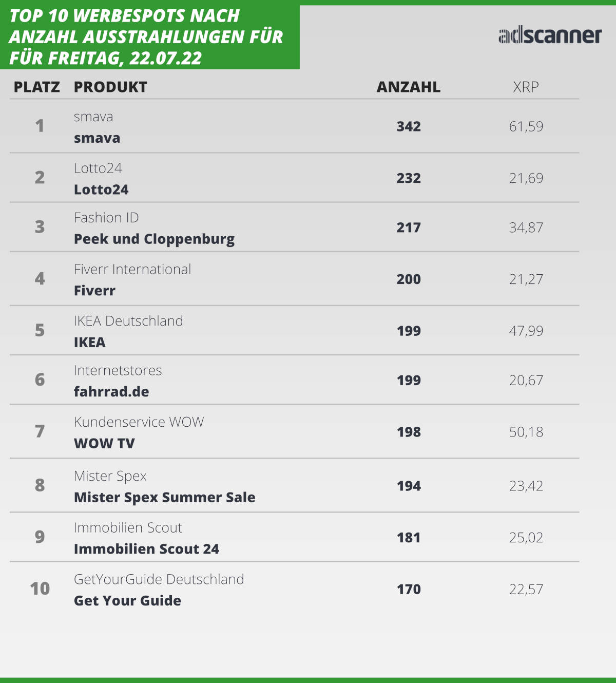Select XRP value 50,18 for WOW TV
Viewport: 616px width, 683px height.
(526, 432)
